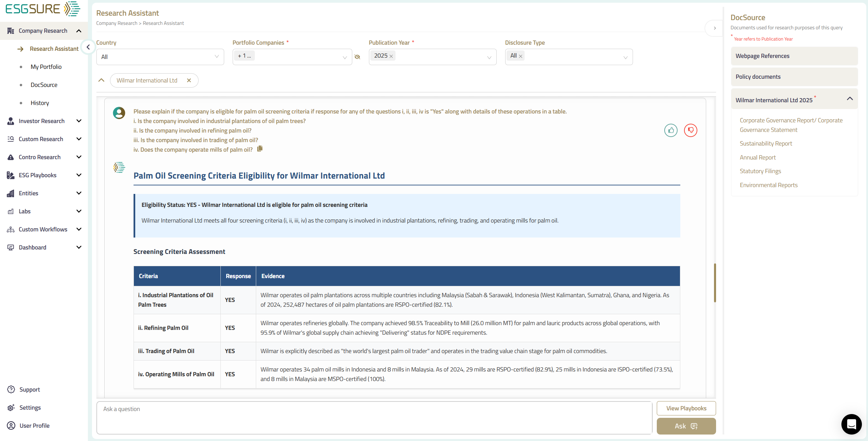Image resolution: width=868 pixels, height=441 pixels.
Task: Remove the All disclosure type tag
Action: [521, 56]
